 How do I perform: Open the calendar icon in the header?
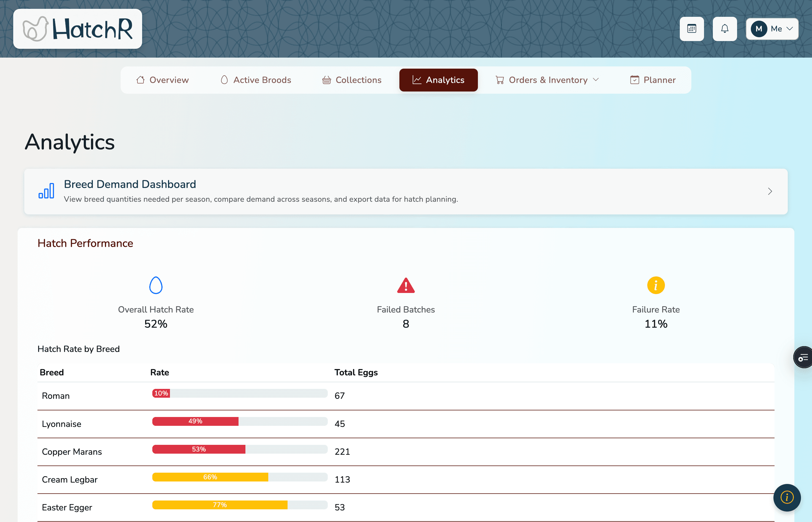[692, 28]
